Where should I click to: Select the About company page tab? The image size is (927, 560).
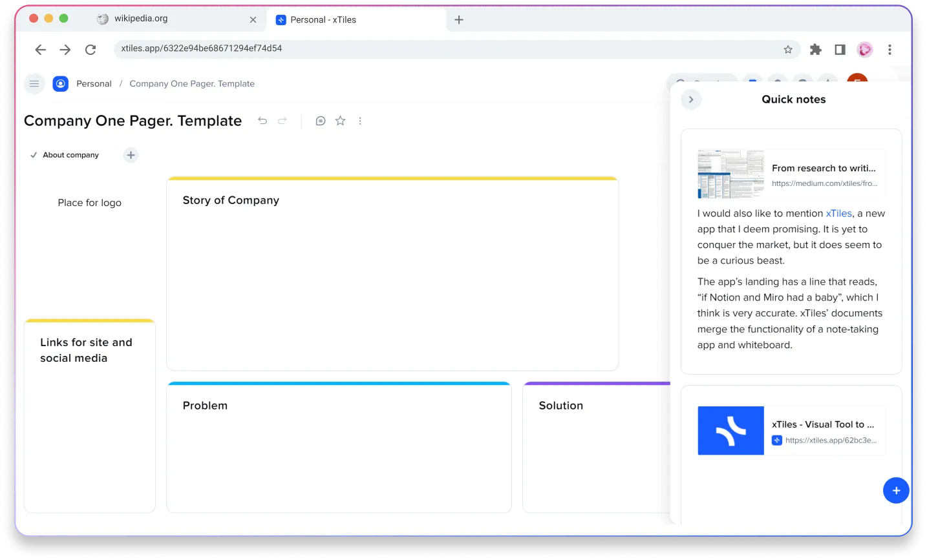[x=65, y=155]
